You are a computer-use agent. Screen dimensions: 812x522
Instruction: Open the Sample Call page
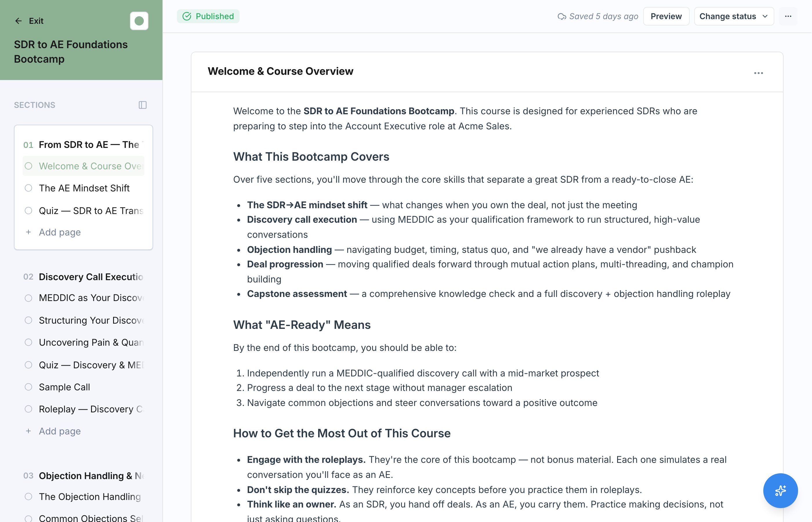pyautogui.click(x=83, y=387)
